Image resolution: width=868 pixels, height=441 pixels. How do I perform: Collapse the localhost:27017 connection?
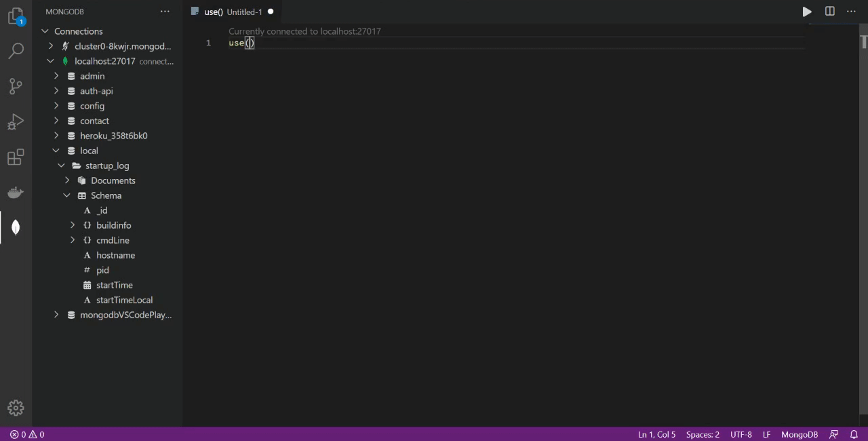pyautogui.click(x=51, y=61)
